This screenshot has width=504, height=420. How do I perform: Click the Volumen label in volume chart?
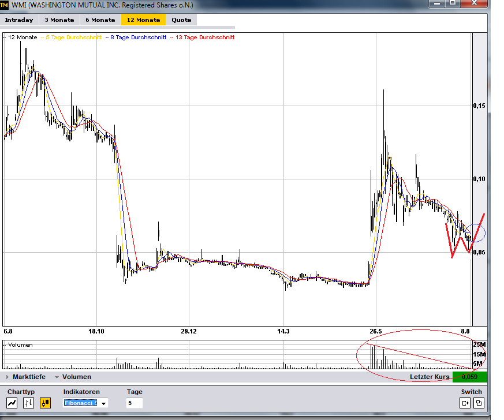click(x=20, y=345)
